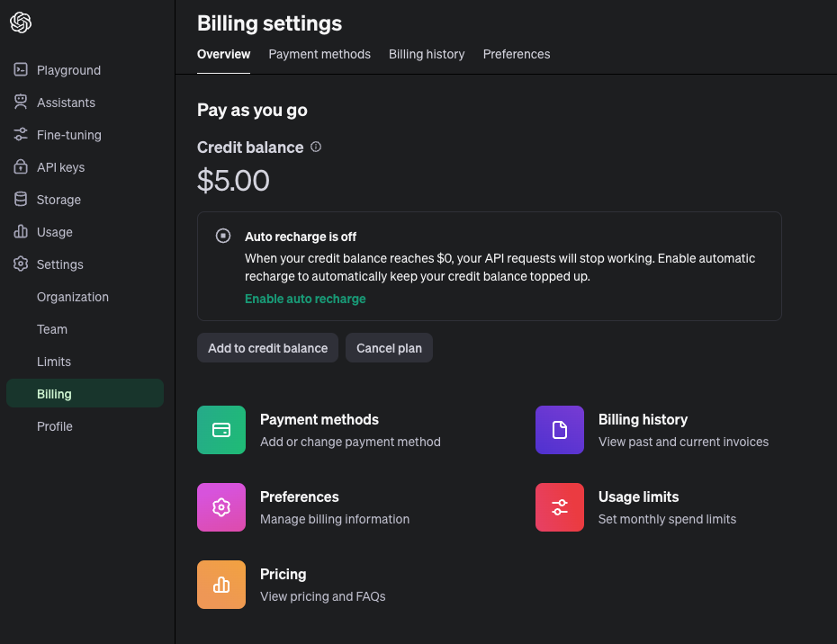Click the pink Preferences gear icon
Screen dimensions: 837x644
click(x=221, y=507)
